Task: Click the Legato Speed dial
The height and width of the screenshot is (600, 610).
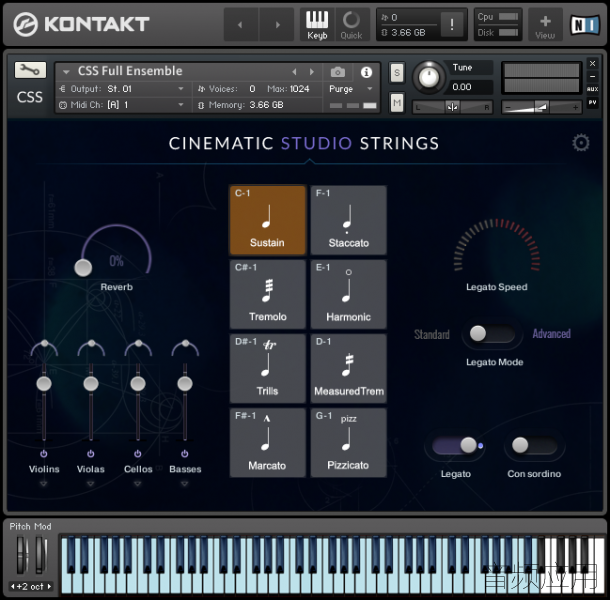Action: (x=497, y=247)
